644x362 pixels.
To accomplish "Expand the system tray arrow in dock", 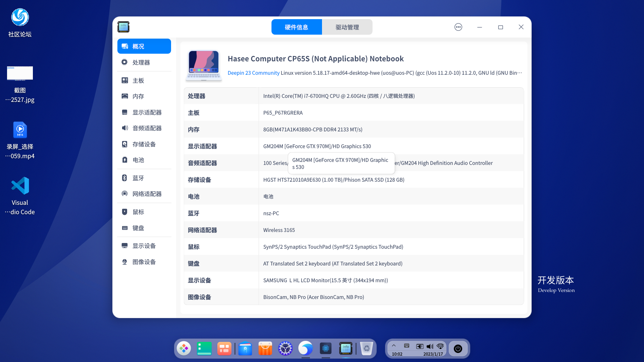I will click(394, 346).
